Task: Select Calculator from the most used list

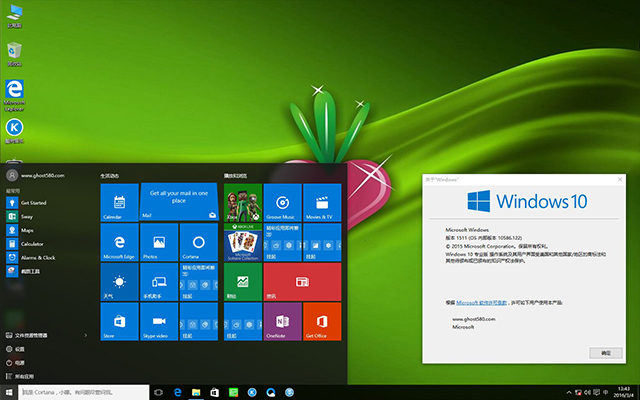Action: coord(32,243)
